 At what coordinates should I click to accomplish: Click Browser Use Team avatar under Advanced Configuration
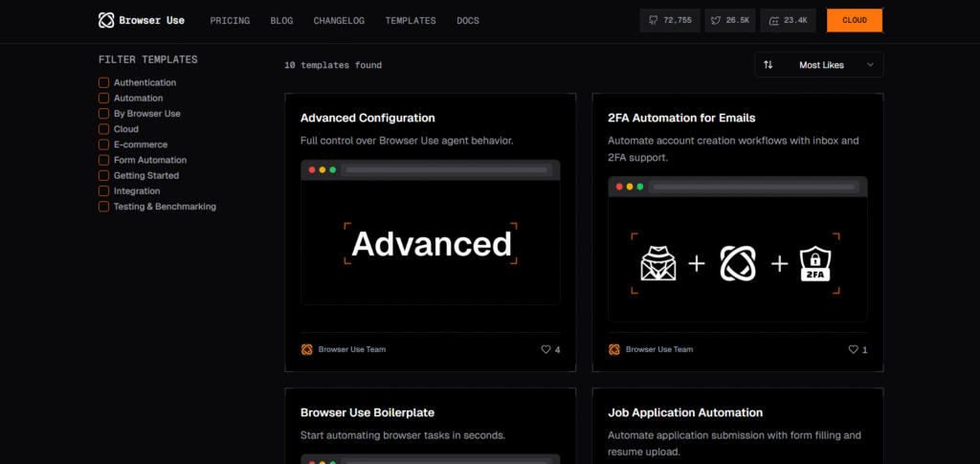click(x=306, y=349)
